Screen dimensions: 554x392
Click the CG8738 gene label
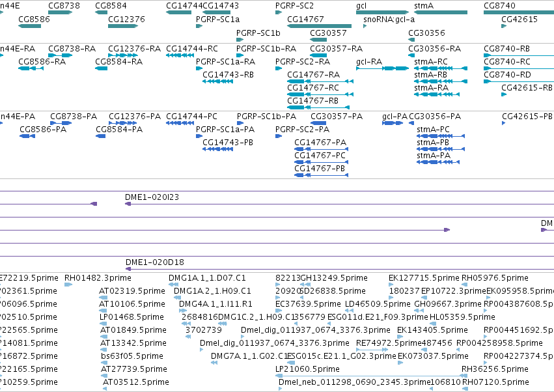point(64,6)
